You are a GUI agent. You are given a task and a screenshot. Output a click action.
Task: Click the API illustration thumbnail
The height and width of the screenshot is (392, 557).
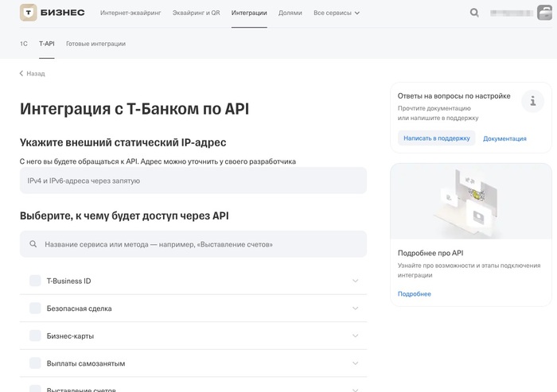pos(471,201)
